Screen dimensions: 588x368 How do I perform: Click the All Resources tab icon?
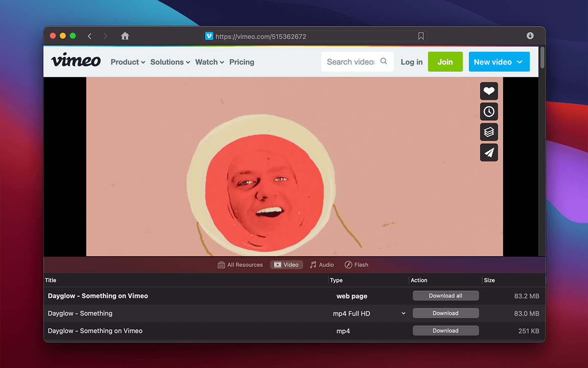click(x=221, y=265)
